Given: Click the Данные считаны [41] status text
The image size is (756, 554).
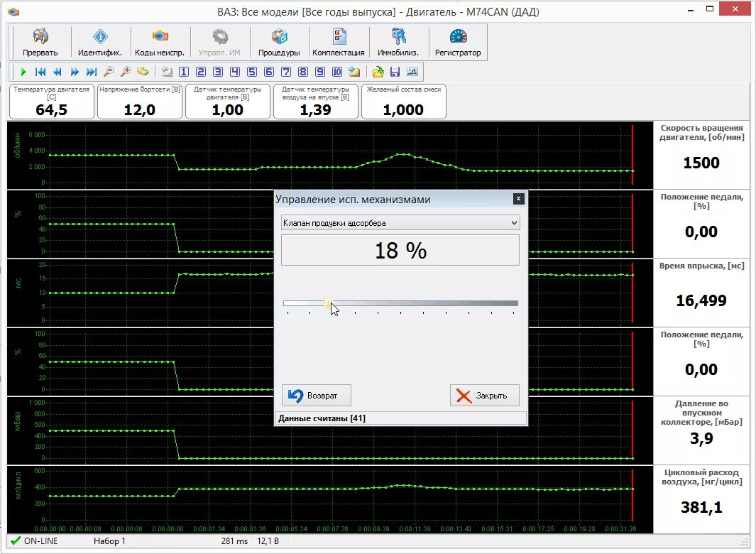Looking at the screenshot, I should (322, 418).
